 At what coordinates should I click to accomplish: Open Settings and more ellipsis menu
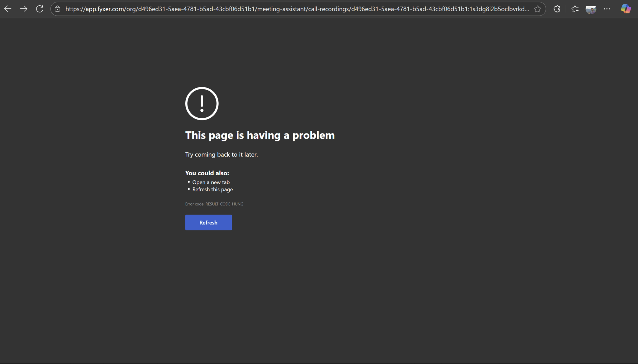tap(607, 9)
